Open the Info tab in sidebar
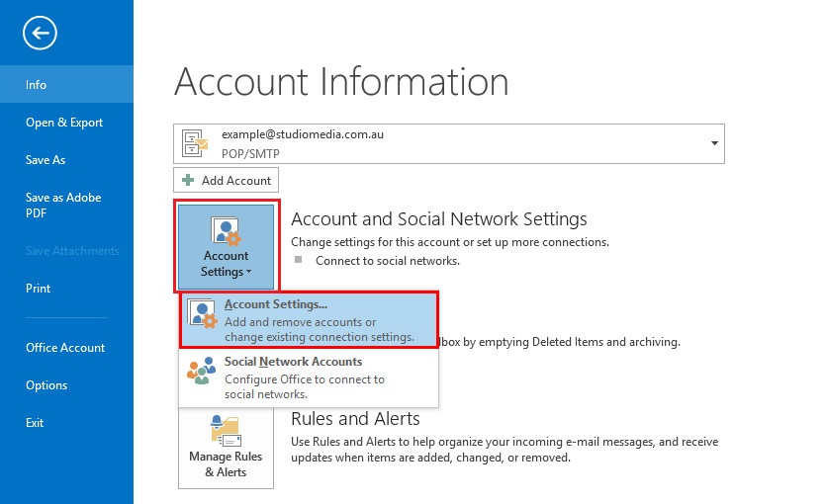This screenshot has width=825, height=504. tap(67, 84)
